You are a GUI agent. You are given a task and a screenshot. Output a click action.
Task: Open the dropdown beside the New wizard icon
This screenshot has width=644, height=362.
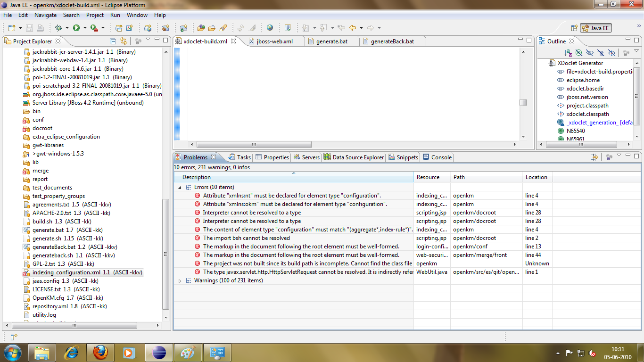(x=20, y=28)
